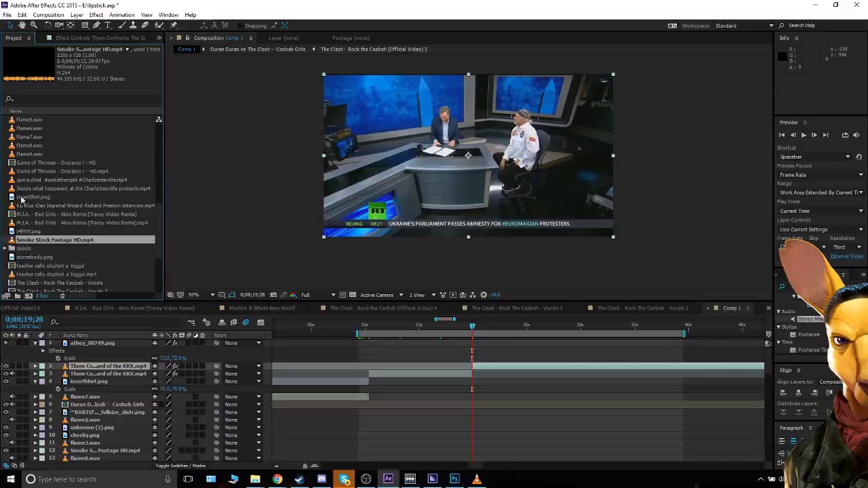Open Parent dropdown for cheeky.png layer
This screenshot has height=488, width=868.
(244, 435)
